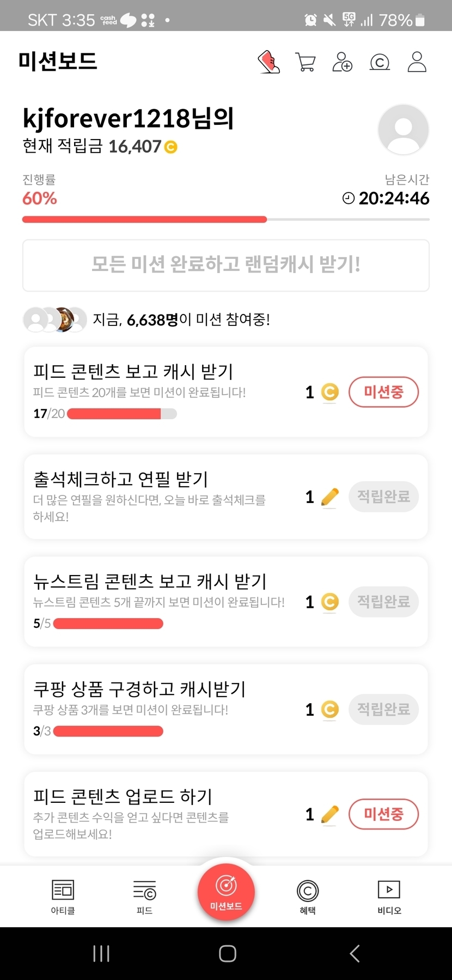Open the user profile icon in header
The height and width of the screenshot is (980, 452).
coord(417,62)
